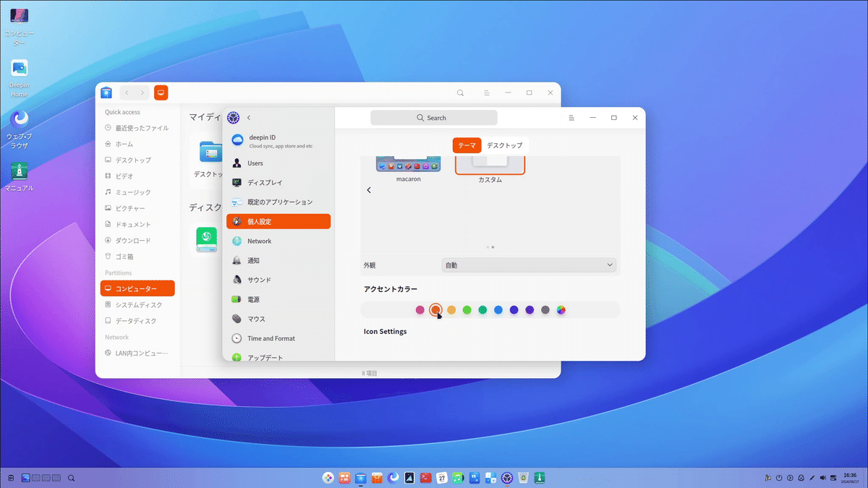Click the Control Center Search field
The image size is (868, 488).
[434, 118]
